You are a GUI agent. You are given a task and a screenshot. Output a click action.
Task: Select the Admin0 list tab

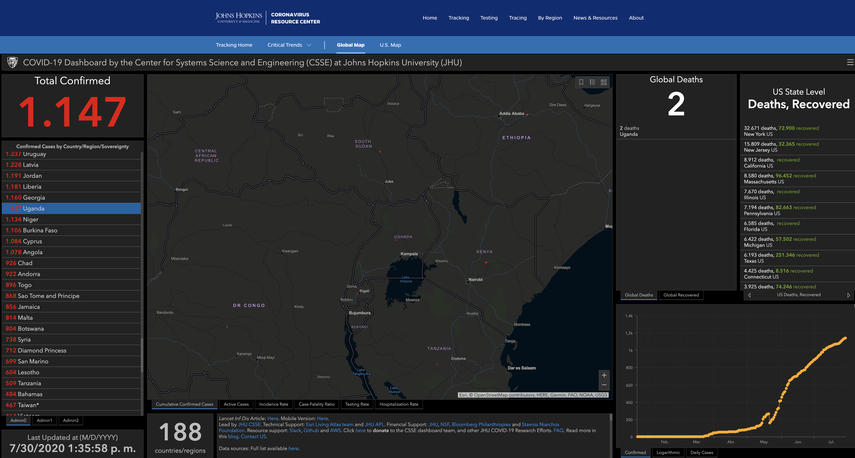[x=18, y=420]
